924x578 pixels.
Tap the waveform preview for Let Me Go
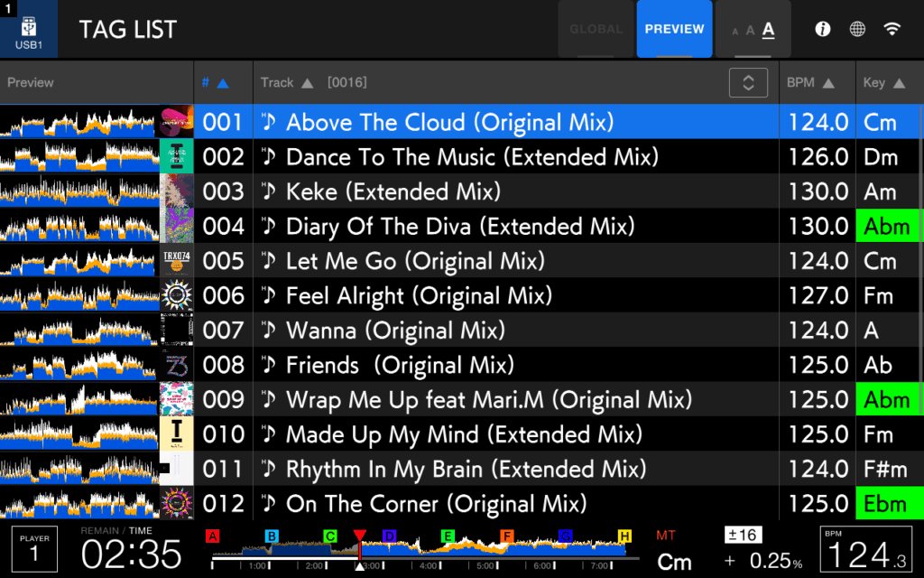79,260
